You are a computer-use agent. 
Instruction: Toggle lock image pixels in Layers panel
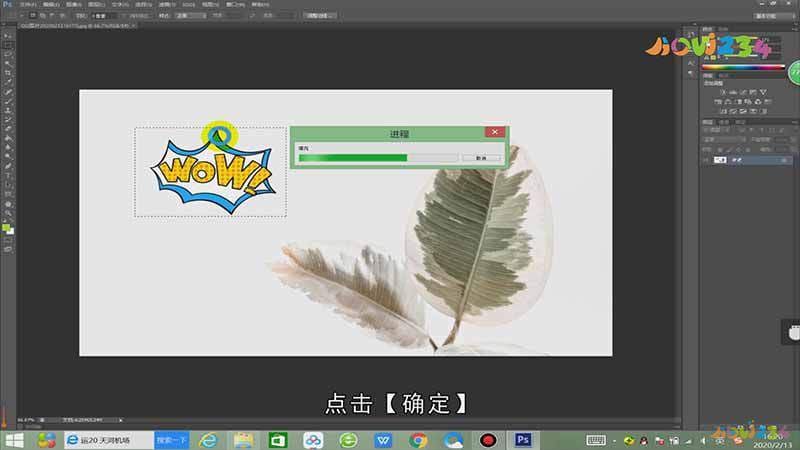[730, 149]
